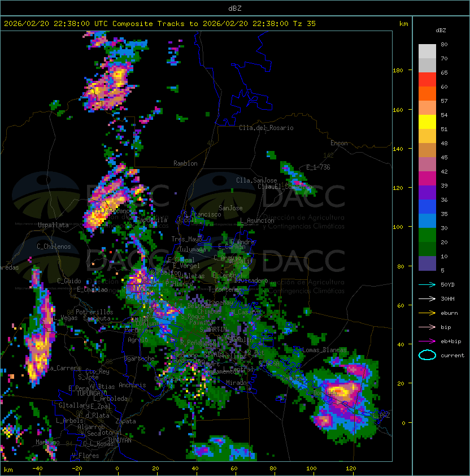Click the 'Chapanay' place label
Image resolution: width=470 pixels, height=476 pixels.
coord(220,302)
